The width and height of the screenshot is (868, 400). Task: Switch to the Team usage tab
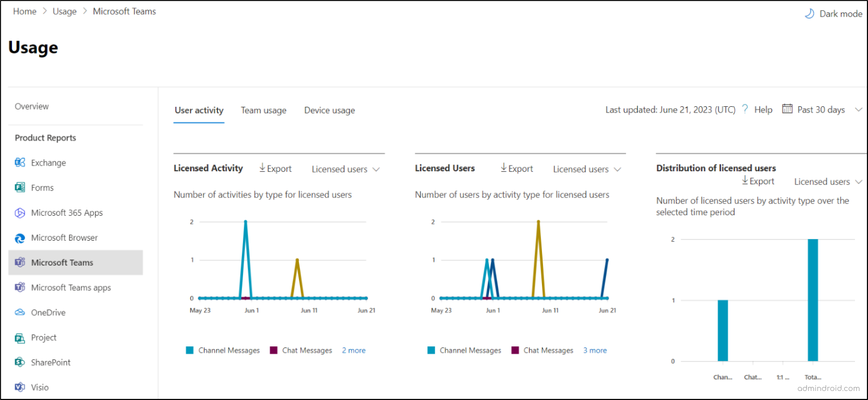coord(263,110)
